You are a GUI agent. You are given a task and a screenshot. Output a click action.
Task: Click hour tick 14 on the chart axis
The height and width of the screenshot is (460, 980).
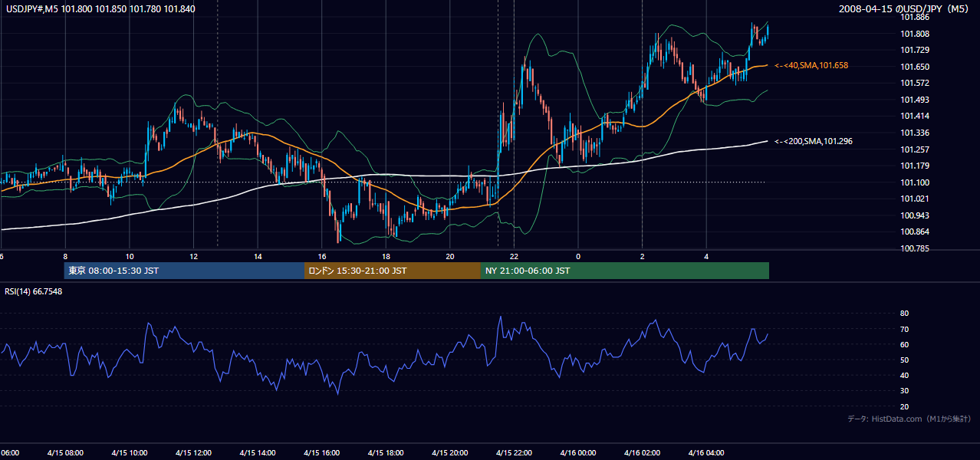click(258, 256)
